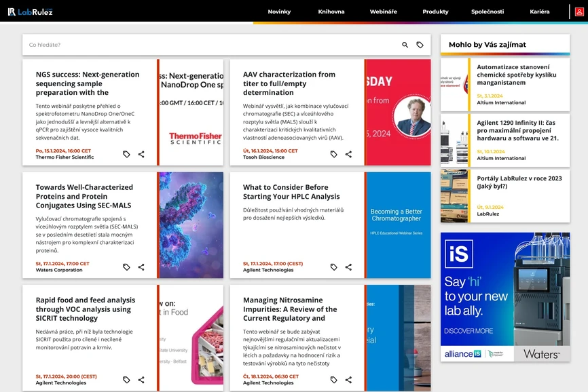The height and width of the screenshot is (392, 588).
Task: Open the Knihovna menu
Action: pos(331,12)
